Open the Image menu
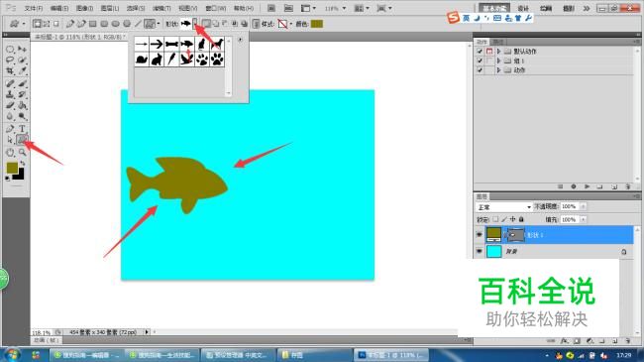Screen dimensions: 644x362 [x=84, y=8]
